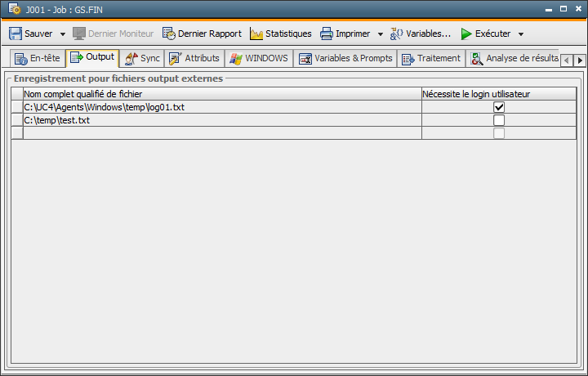Screen dimensions: 588x376
Task: Toggle login checkbox in the empty row
Action: click(499, 133)
